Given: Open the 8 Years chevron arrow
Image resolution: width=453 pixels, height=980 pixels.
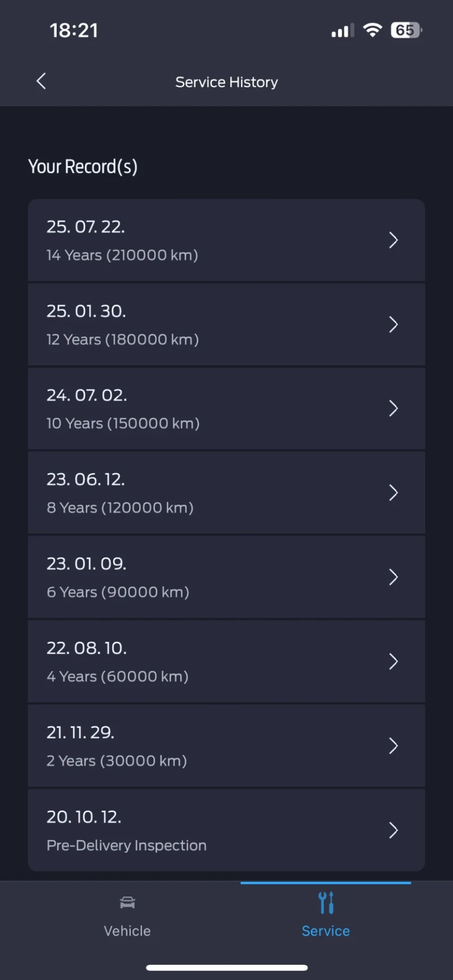Looking at the screenshot, I should (394, 493).
